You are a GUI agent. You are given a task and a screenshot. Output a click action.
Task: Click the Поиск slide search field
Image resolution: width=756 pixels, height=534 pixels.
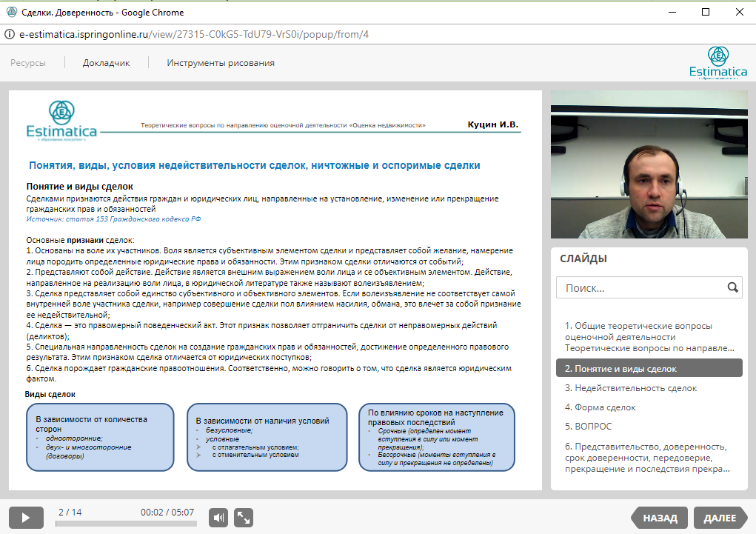click(649, 287)
